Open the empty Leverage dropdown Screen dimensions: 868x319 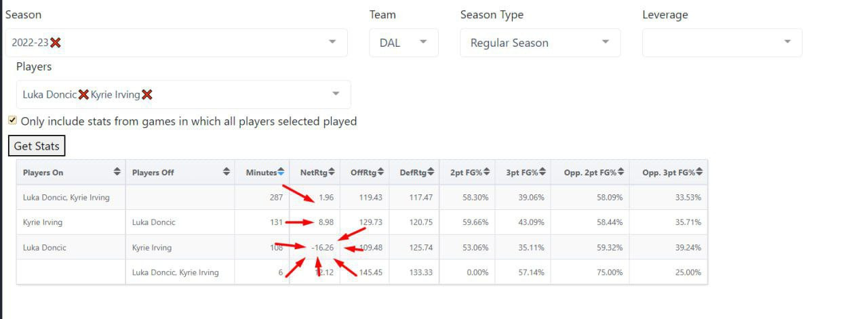click(722, 43)
